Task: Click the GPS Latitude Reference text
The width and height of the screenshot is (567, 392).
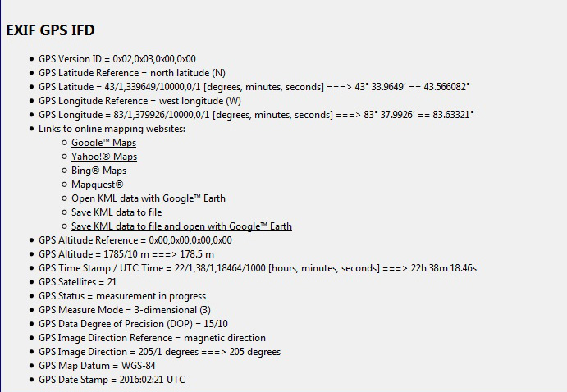Action: tap(132, 73)
